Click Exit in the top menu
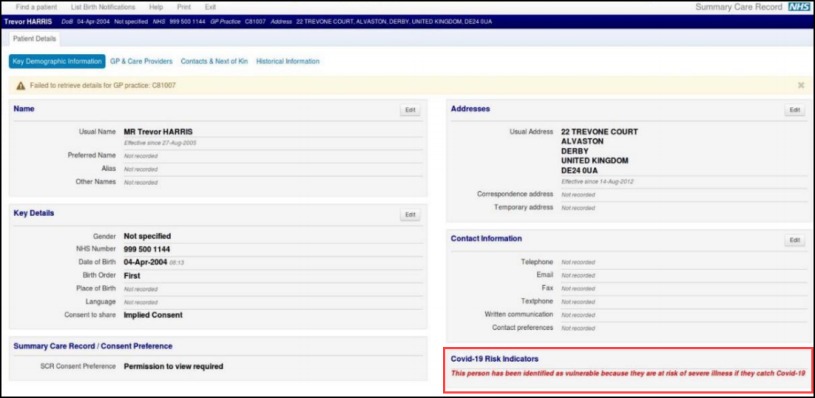 pos(210,7)
